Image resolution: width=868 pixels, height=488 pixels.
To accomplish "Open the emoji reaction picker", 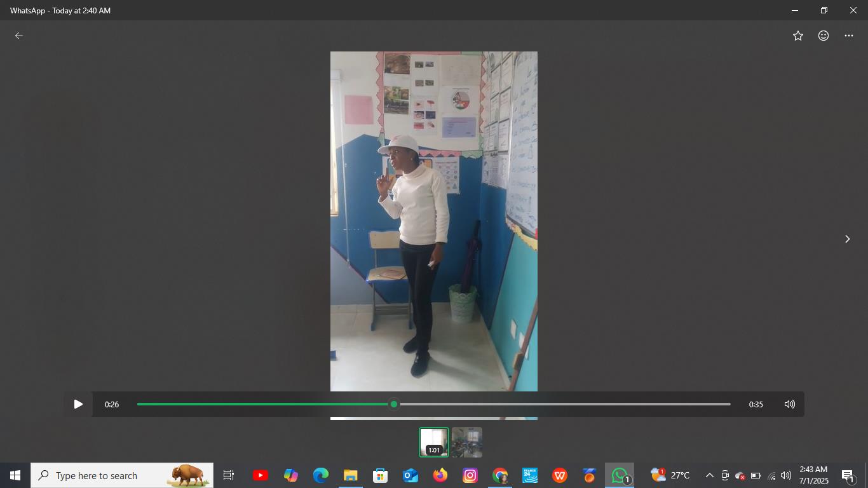I will pos(824,36).
